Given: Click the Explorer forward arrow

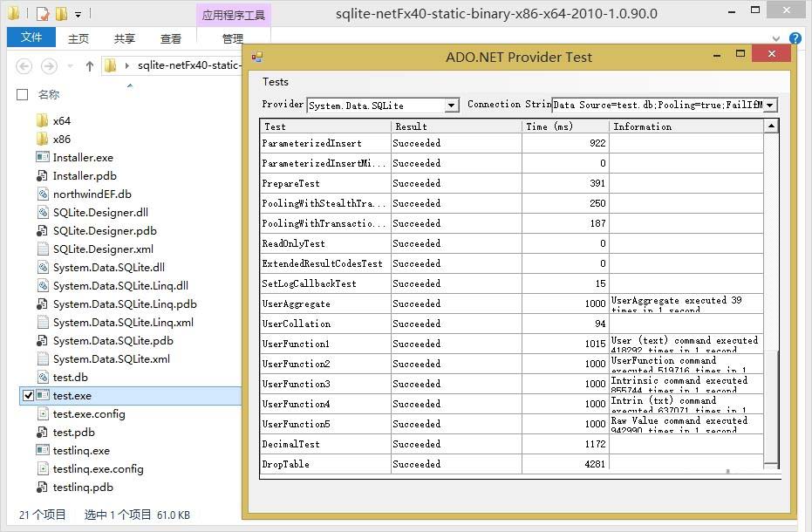Looking at the screenshot, I should [49, 65].
